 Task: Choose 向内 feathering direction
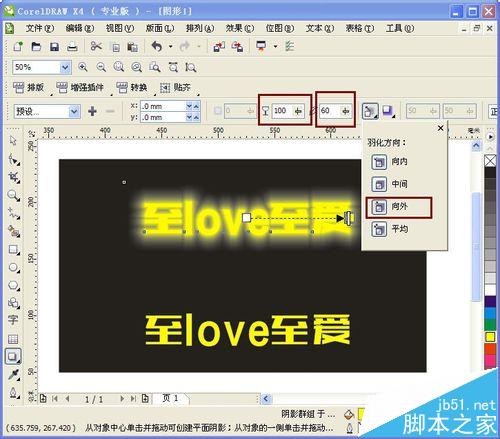pyautogui.click(x=390, y=162)
